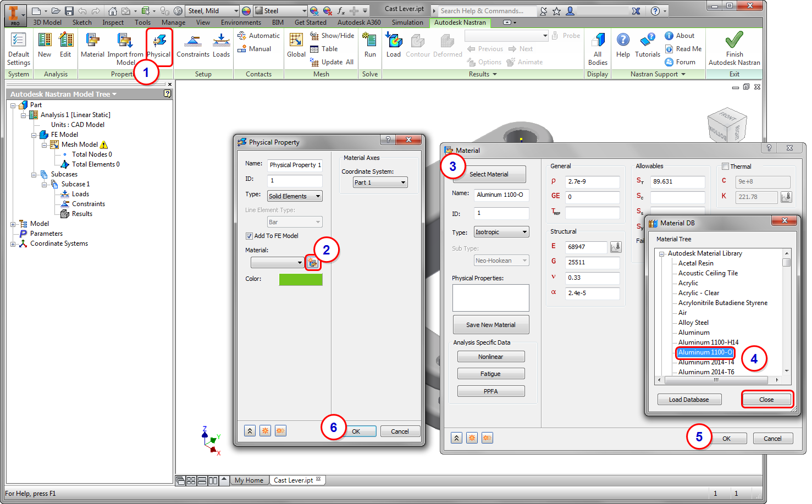812x504 pixels.
Task: Expand the Results panel dropdown
Action: 483,74
